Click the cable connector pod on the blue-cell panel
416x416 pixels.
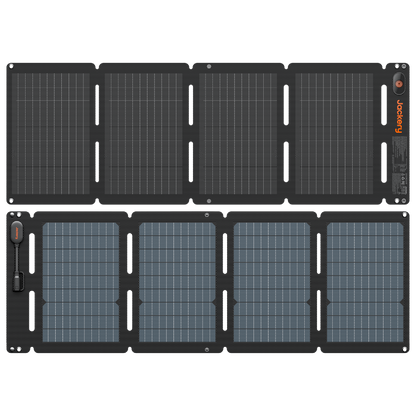tap(17, 232)
